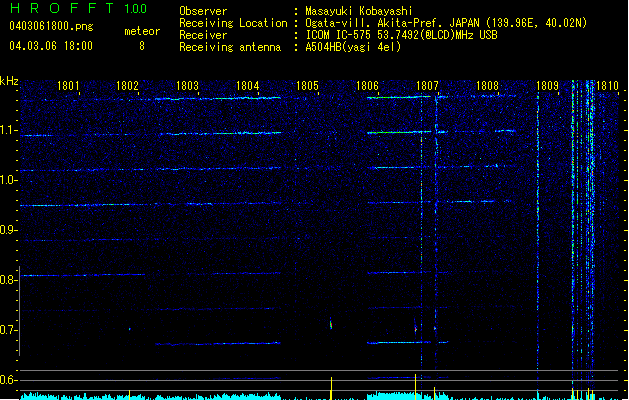Select observer name Masayuki Kobayashi
629x400 pixels.
point(359,11)
